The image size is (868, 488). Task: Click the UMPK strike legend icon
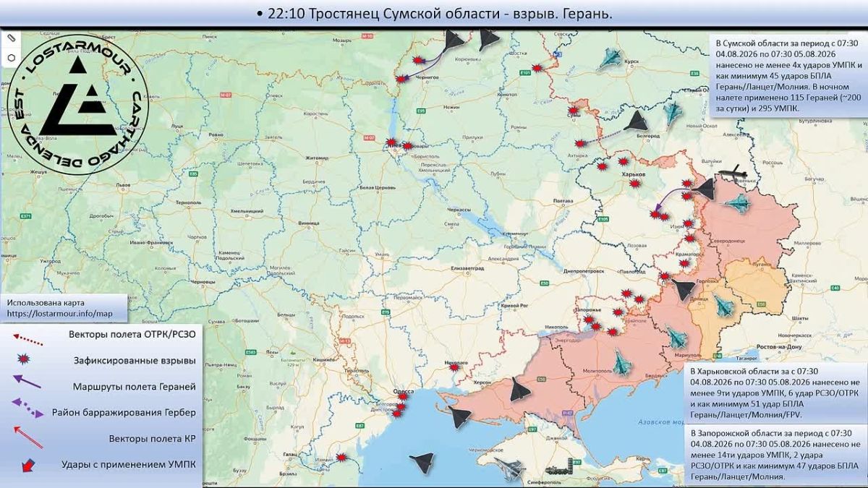(x=27, y=465)
